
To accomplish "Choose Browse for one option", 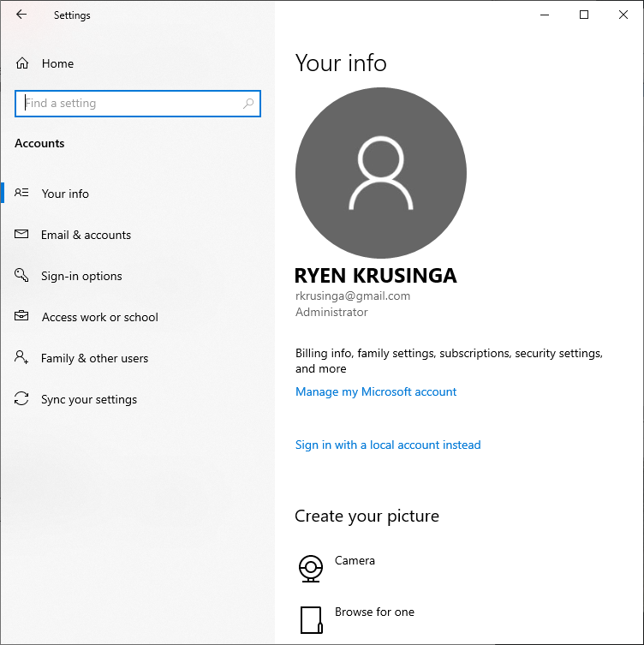I will click(374, 612).
